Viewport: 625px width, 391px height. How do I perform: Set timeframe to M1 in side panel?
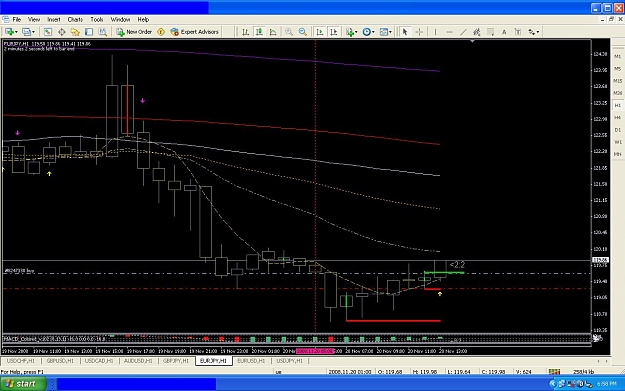point(617,57)
